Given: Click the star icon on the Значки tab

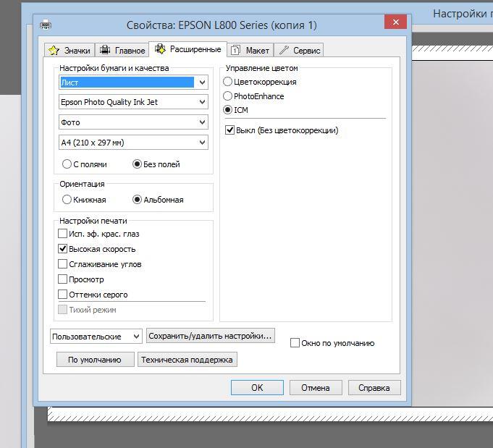Looking at the screenshot, I should pos(54,51).
